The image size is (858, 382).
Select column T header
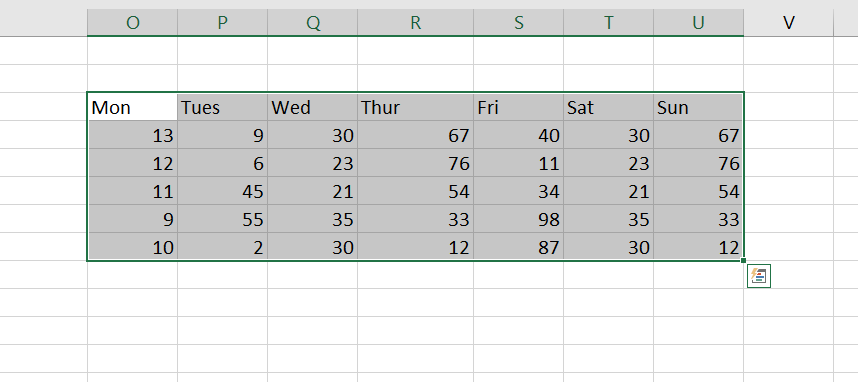pyautogui.click(x=608, y=22)
